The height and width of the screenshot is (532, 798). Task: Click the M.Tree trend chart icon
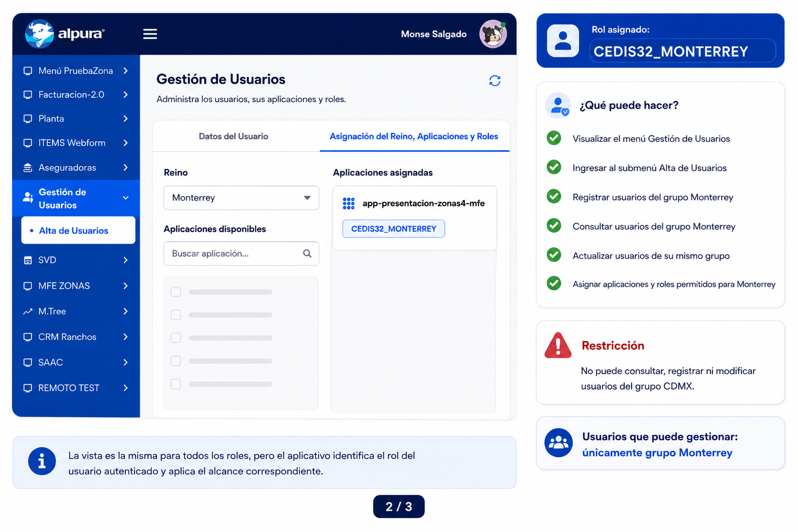coord(28,312)
